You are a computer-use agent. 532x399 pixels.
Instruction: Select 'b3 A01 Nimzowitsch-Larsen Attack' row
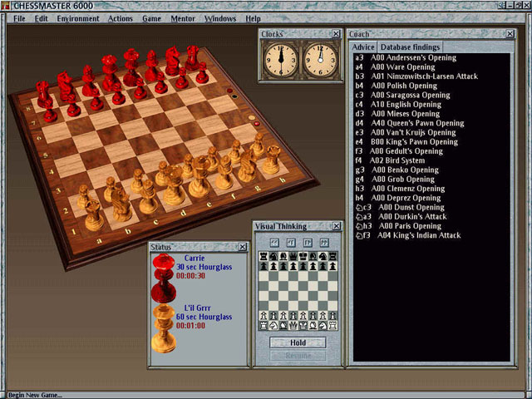[416, 76]
